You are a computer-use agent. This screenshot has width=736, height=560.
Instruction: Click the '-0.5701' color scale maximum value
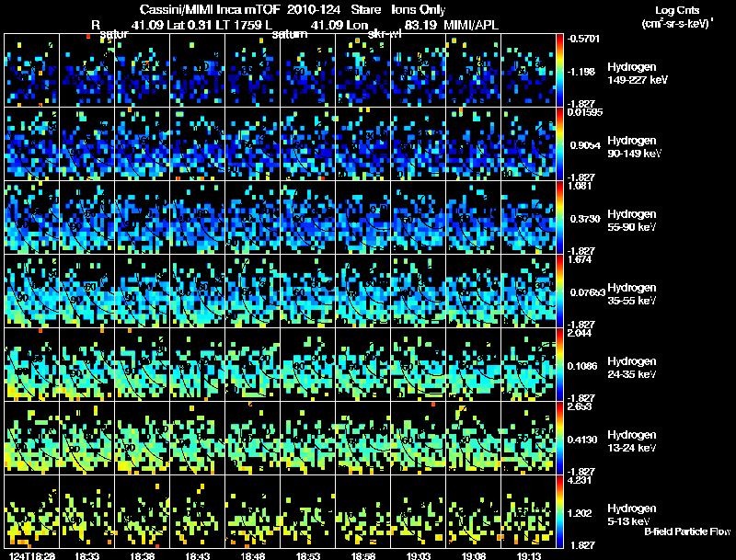click(583, 39)
